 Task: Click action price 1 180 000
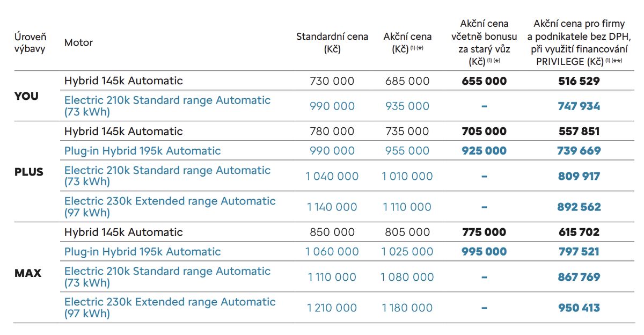(x=407, y=308)
